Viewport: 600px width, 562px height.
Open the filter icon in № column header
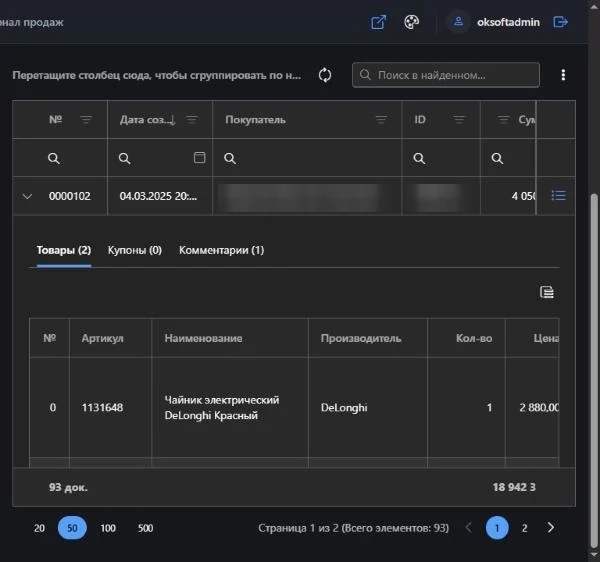tap(86, 120)
